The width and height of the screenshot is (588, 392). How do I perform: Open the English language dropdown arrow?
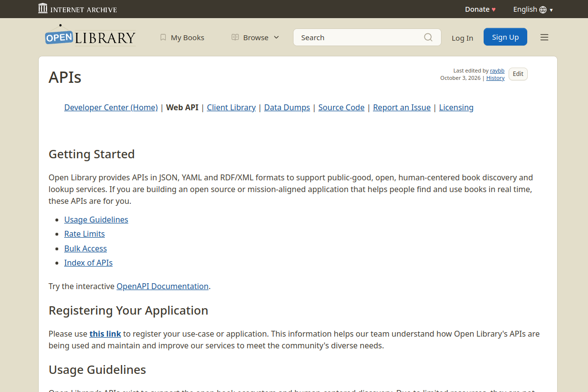551,10
